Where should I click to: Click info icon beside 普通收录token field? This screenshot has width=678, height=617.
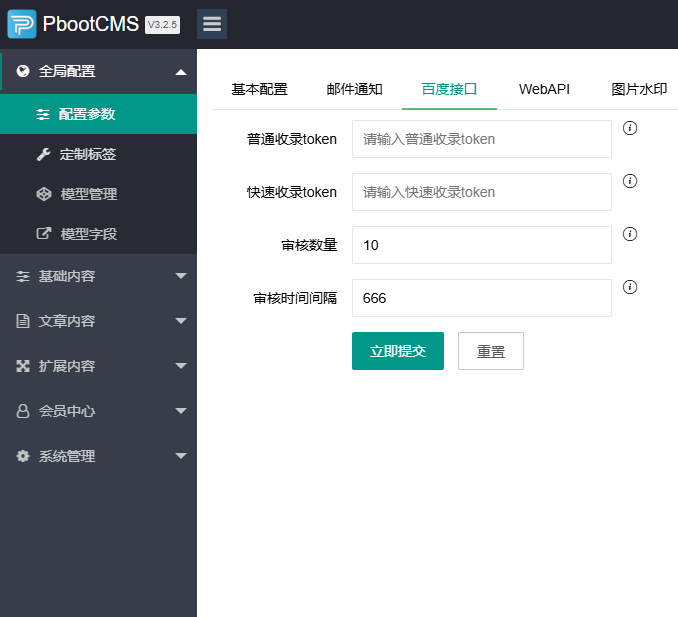point(630,128)
